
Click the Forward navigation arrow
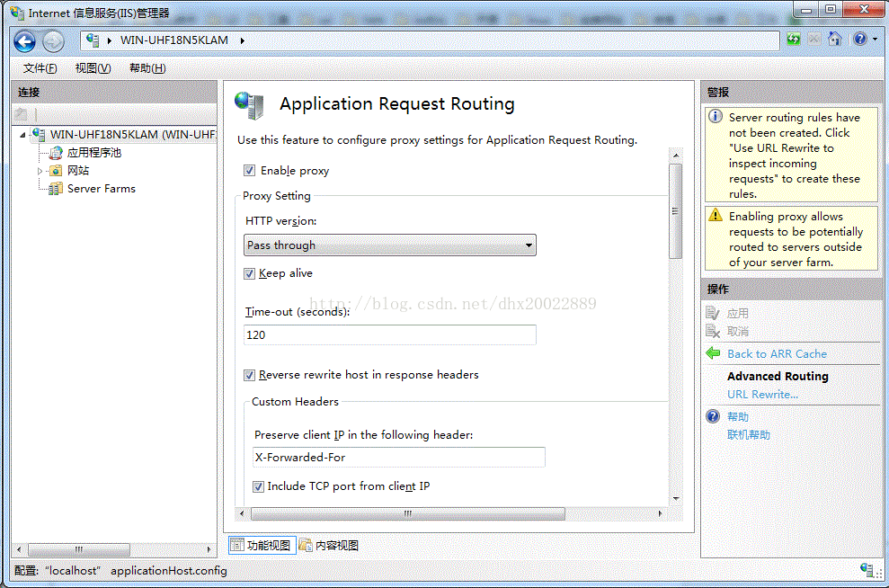pos(53,41)
